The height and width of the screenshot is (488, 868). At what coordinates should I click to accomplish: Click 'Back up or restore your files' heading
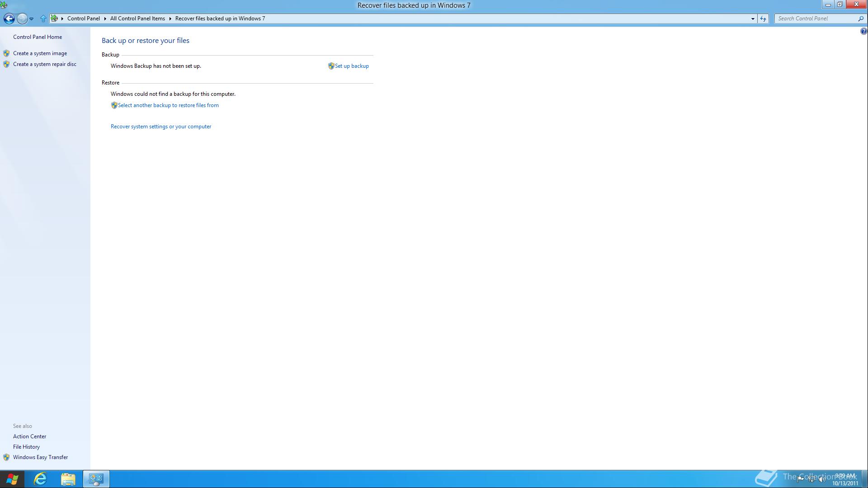pyautogui.click(x=146, y=41)
